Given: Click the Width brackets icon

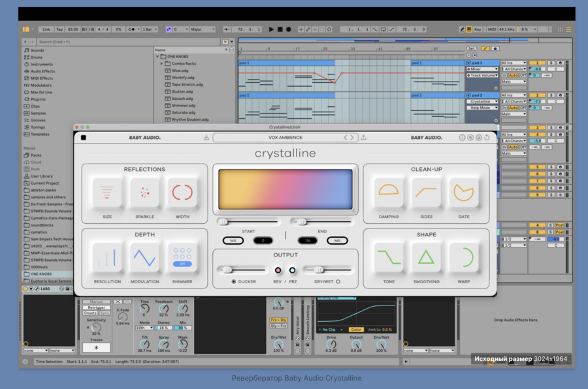Looking at the screenshot, I should [x=182, y=193].
